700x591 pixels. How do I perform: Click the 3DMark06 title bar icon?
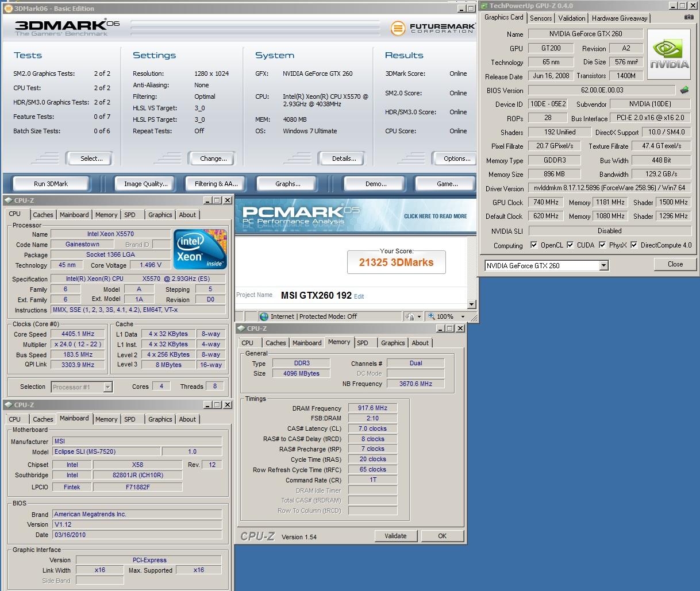(7, 8)
